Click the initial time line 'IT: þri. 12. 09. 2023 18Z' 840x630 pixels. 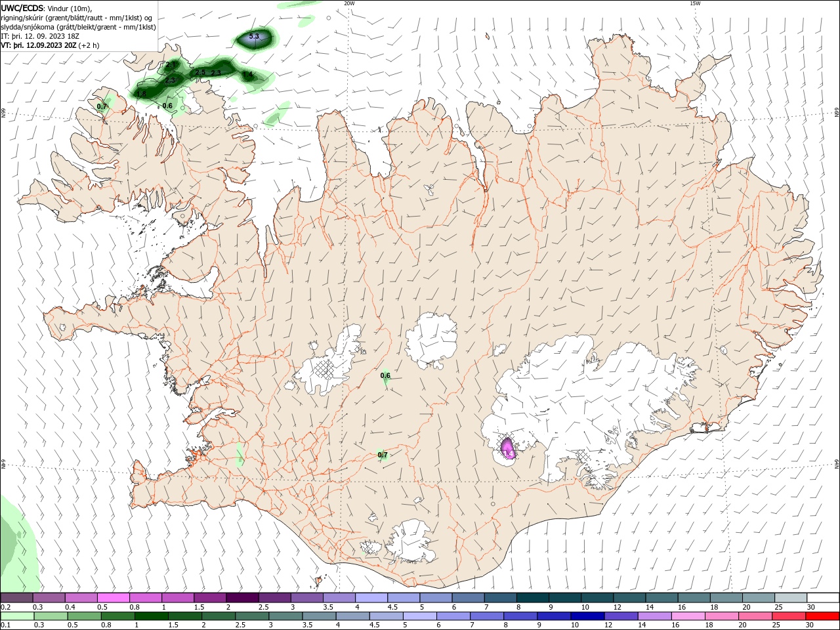[x=39, y=36]
